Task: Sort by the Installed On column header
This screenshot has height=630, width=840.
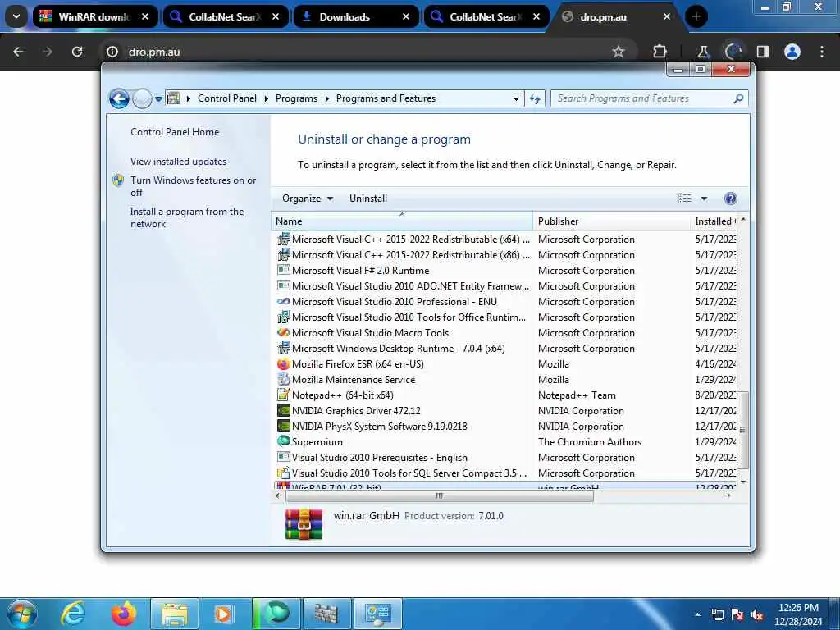Action: (714, 221)
